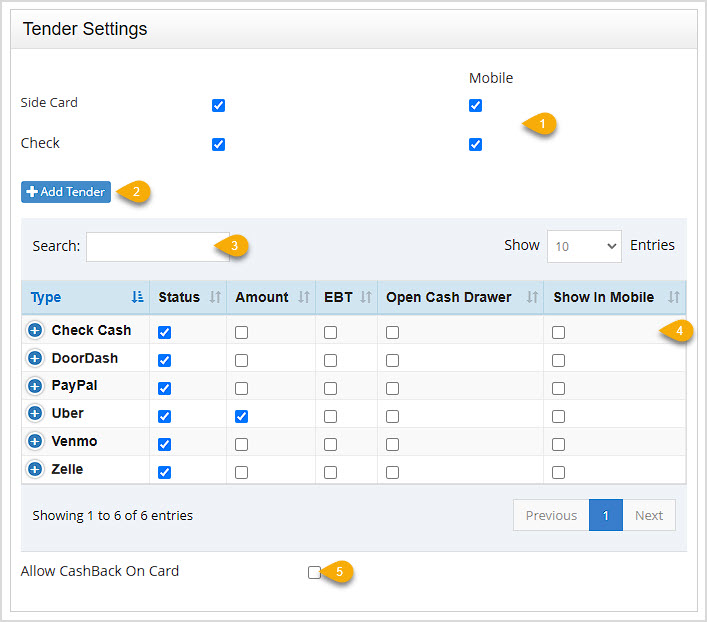Enable Open Cash Drawer for Zelle
The image size is (707, 622).
(x=392, y=472)
